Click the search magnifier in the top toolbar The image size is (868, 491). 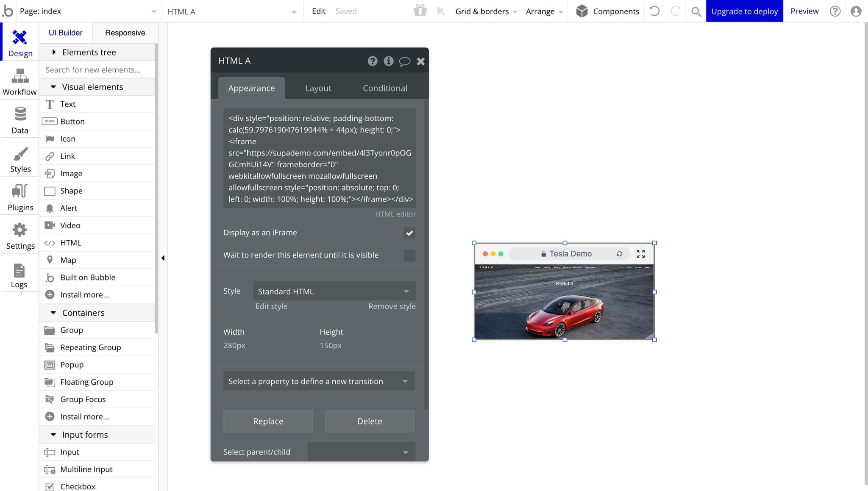coord(696,11)
